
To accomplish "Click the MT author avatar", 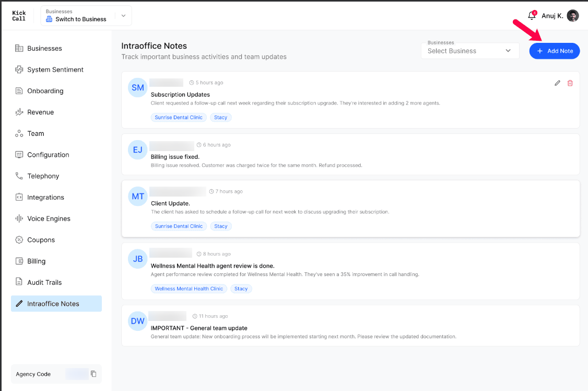I will (138, 196).
